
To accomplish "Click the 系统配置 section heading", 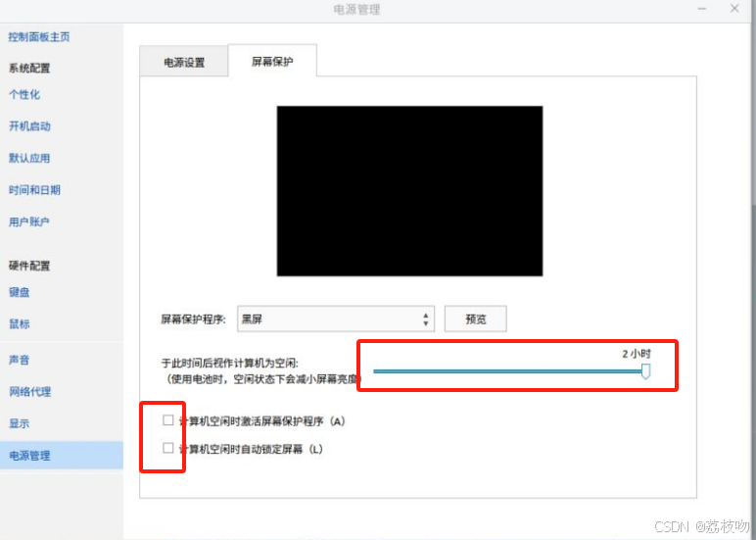I will pyautogui.click(x=29, y=68).
